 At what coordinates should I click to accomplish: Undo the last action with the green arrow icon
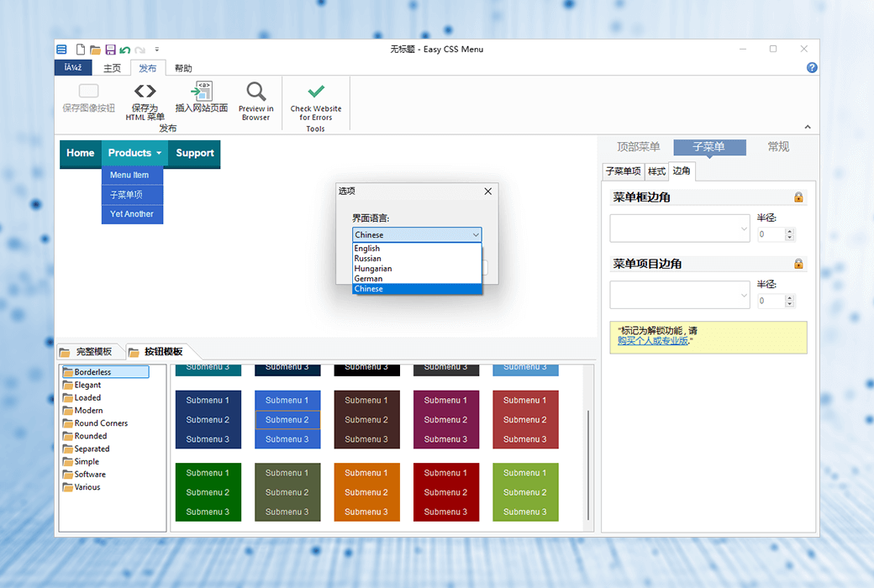click(125, 50)
